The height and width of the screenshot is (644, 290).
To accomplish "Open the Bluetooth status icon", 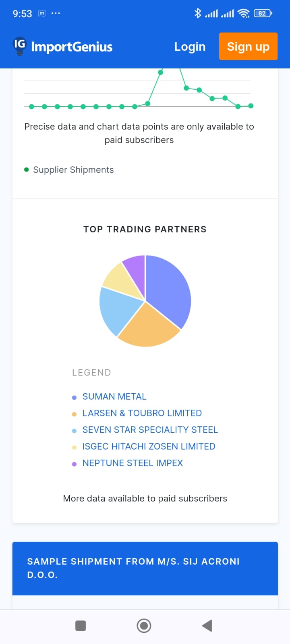I will pyautogui.click(x=197, y=13).
